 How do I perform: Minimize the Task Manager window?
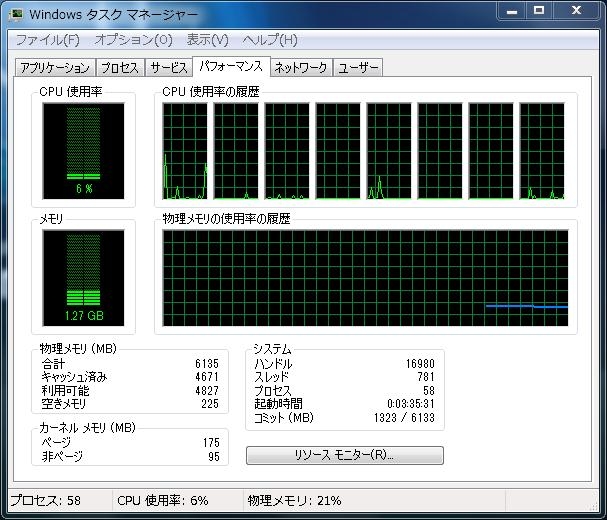pos(512,11)
